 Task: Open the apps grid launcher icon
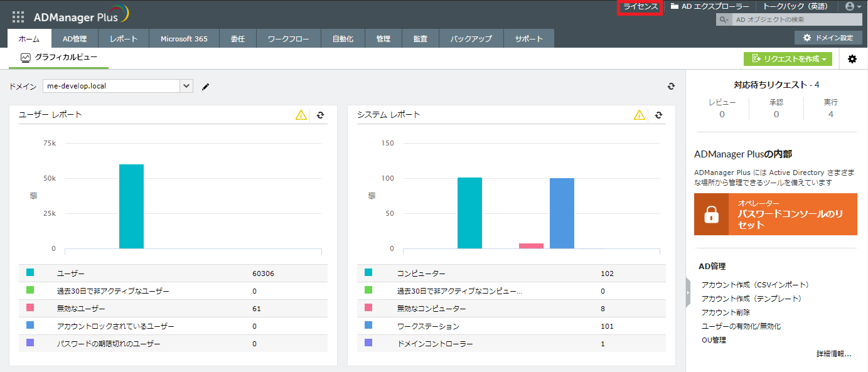[x=17, y=16]
